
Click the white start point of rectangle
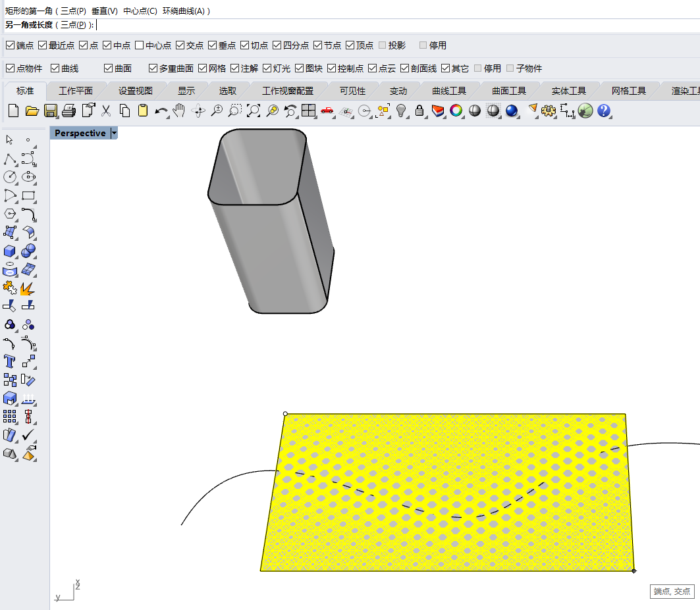(285, 414)
